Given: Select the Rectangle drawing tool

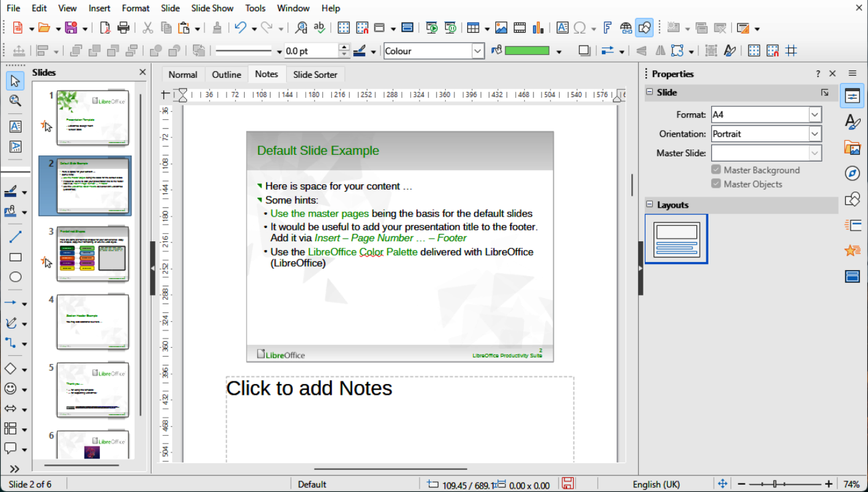Looking at the screenshot, I should pos(15,257).
